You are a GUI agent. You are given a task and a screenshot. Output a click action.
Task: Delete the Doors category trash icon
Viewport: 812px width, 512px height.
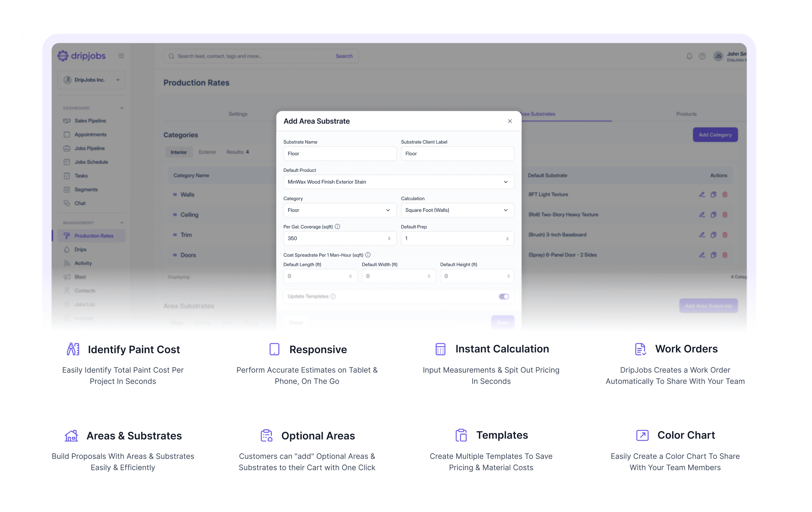point(725,255)
